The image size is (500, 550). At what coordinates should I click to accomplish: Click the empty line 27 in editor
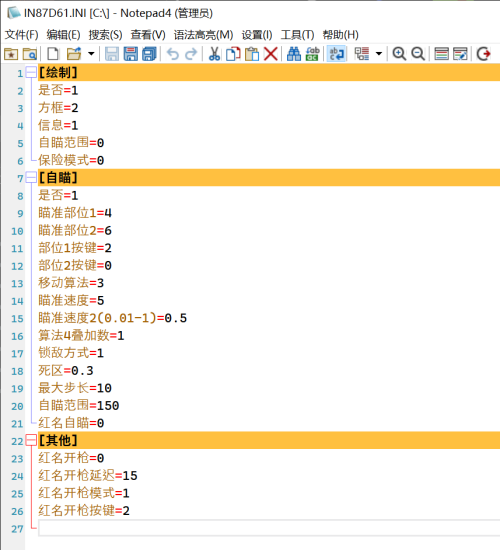pos(269,528)
